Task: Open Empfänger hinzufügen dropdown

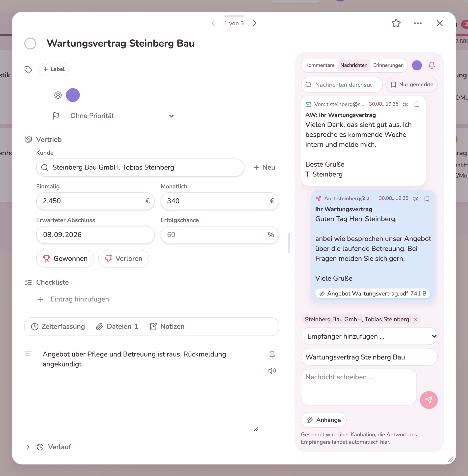Action: pos(369,336)
